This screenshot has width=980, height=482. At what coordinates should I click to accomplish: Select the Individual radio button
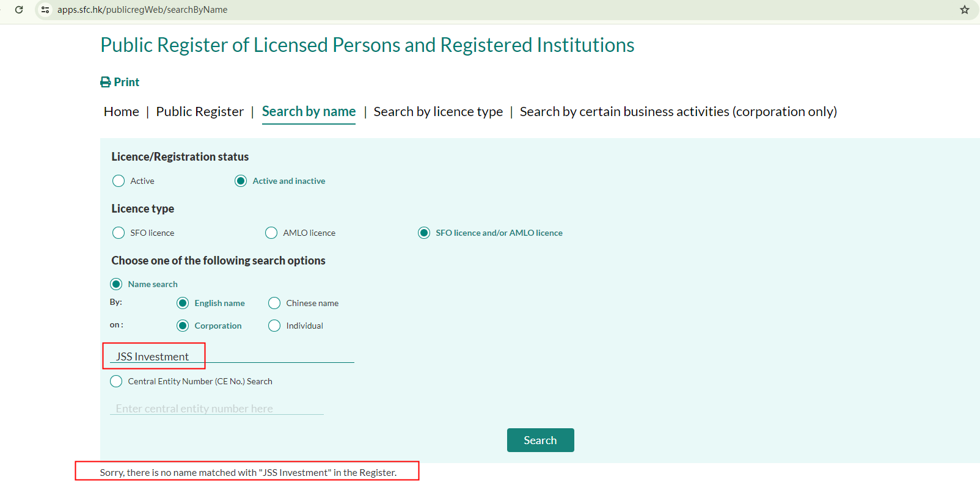coord(274,326)
